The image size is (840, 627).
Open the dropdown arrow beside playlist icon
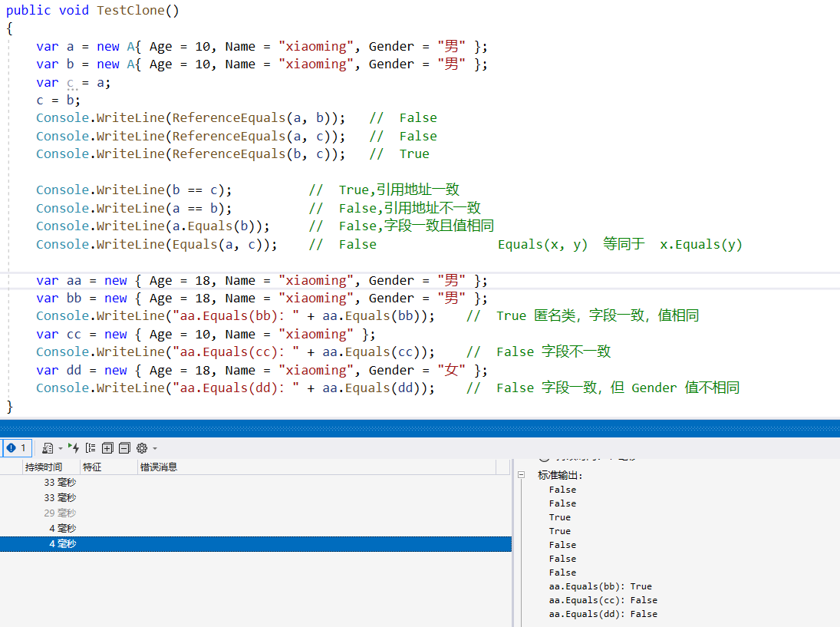point(60,448)
